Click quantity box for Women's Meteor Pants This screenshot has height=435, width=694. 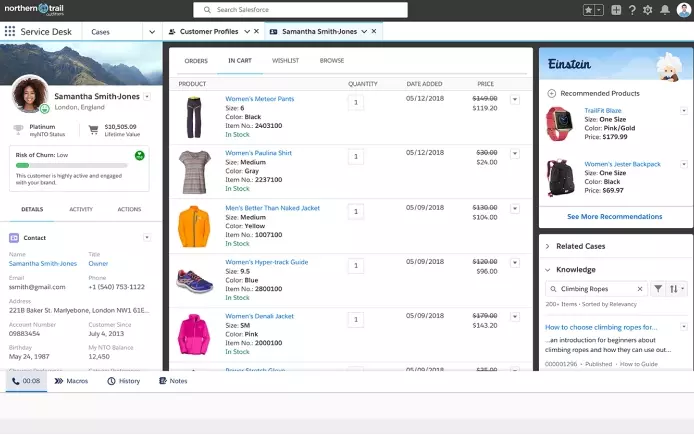tap(356, 103)
